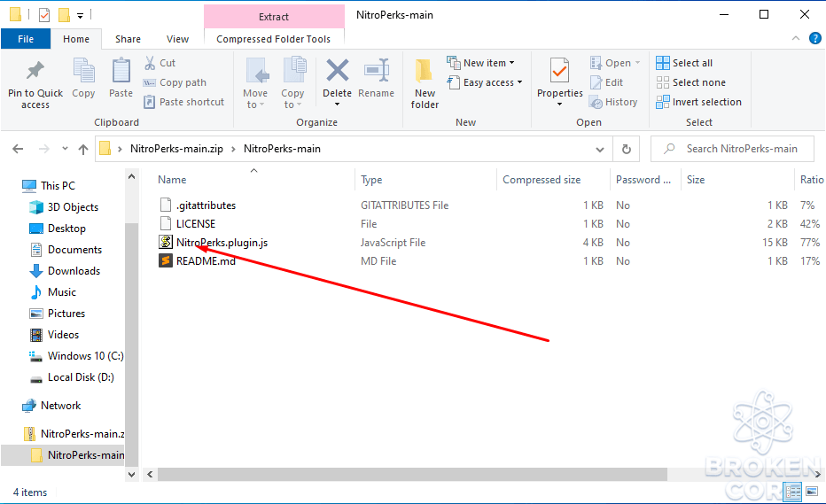The image size is (826, 504).
Task: Click the Edit command in ribbon
Action: [606, 82]
